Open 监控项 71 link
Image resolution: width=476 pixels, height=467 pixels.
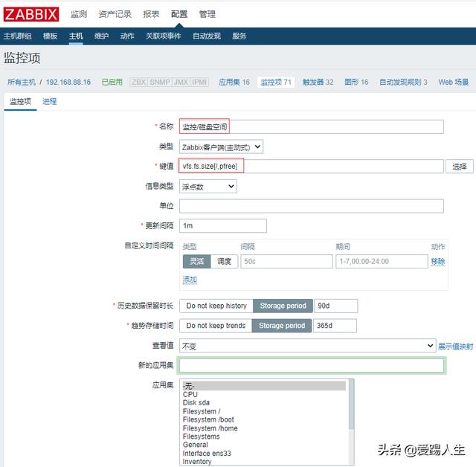276,82
